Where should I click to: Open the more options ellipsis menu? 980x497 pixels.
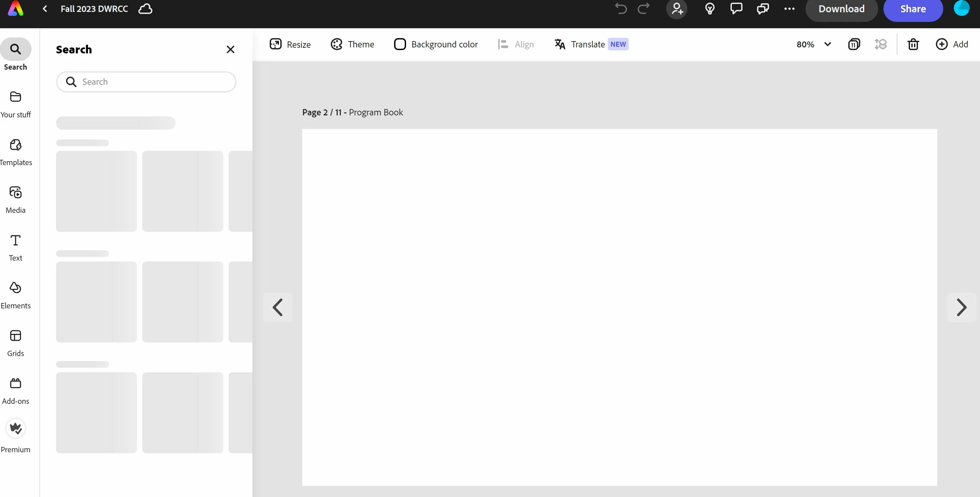pos(789,8)
